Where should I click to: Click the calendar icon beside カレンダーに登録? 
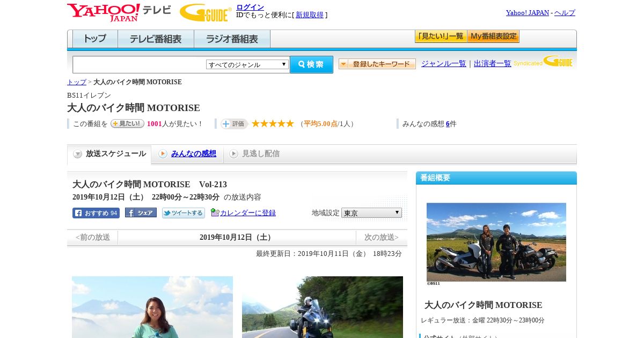pyautogui.click(x=215, y=212)
